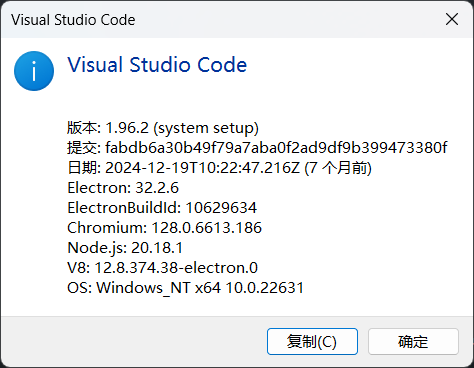Click the Chromium: 128.0.6613.186 line

point(165,228)
